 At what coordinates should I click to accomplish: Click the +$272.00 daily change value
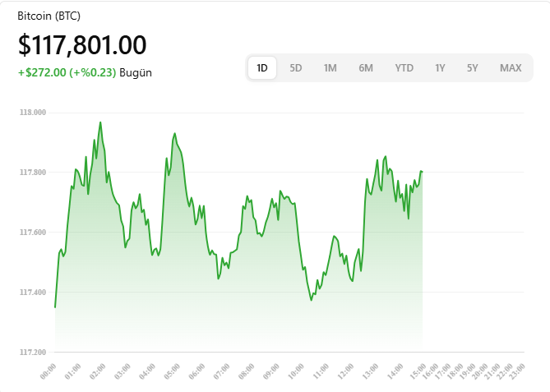(42, 72)
